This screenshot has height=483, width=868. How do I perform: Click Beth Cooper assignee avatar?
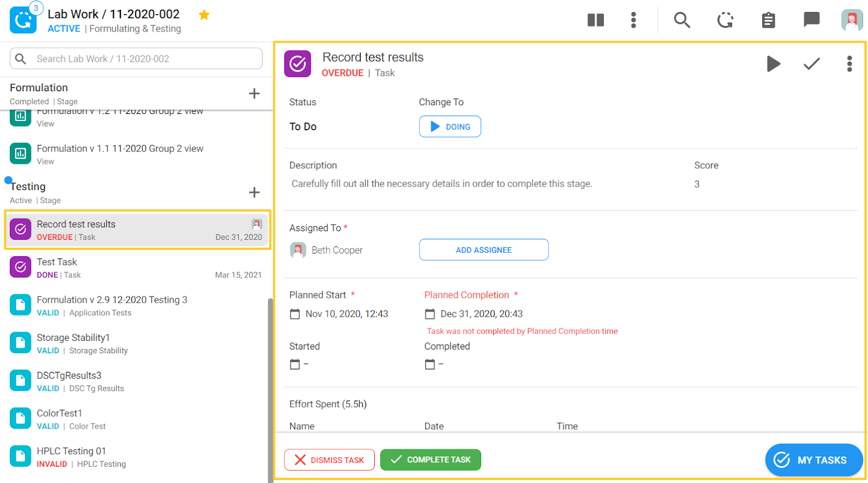pos(298,250)
